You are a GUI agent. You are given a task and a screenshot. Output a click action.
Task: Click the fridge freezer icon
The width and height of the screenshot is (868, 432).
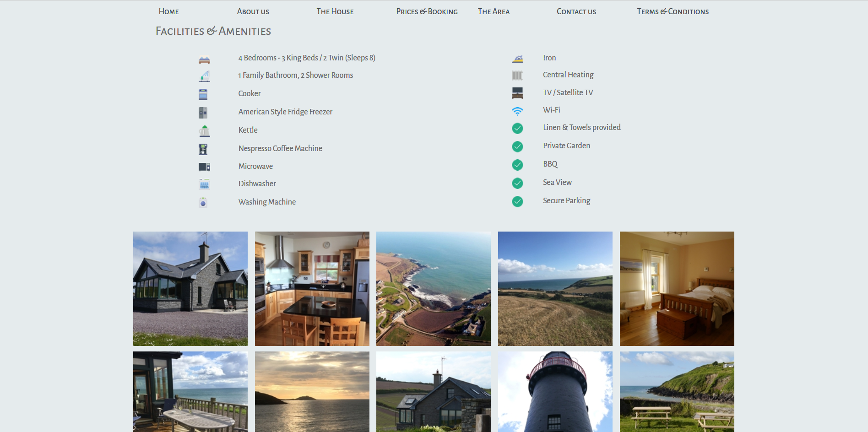[203, 113]
